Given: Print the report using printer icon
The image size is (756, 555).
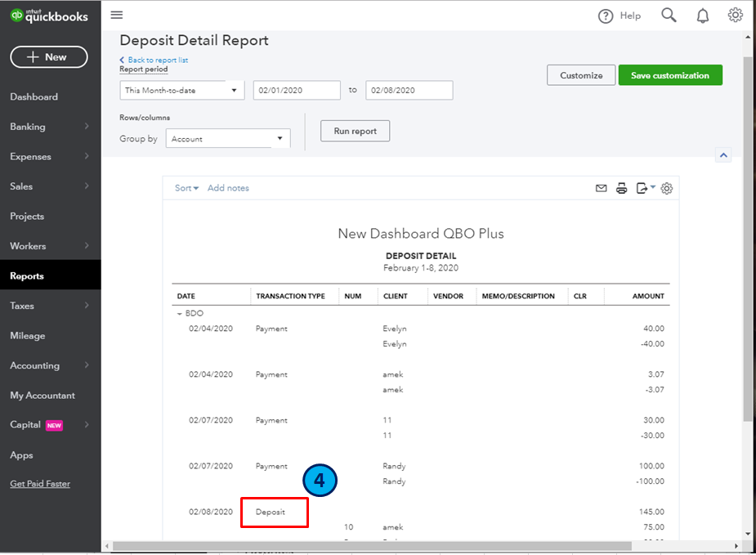Looking at the screenshot, I should pyautogui.click(x=621, y=189).
